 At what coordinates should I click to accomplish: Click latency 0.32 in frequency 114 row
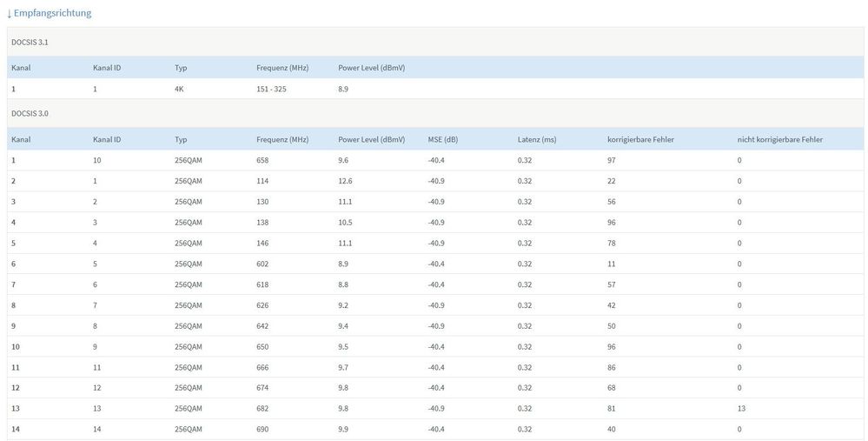[x=525, y=181]
